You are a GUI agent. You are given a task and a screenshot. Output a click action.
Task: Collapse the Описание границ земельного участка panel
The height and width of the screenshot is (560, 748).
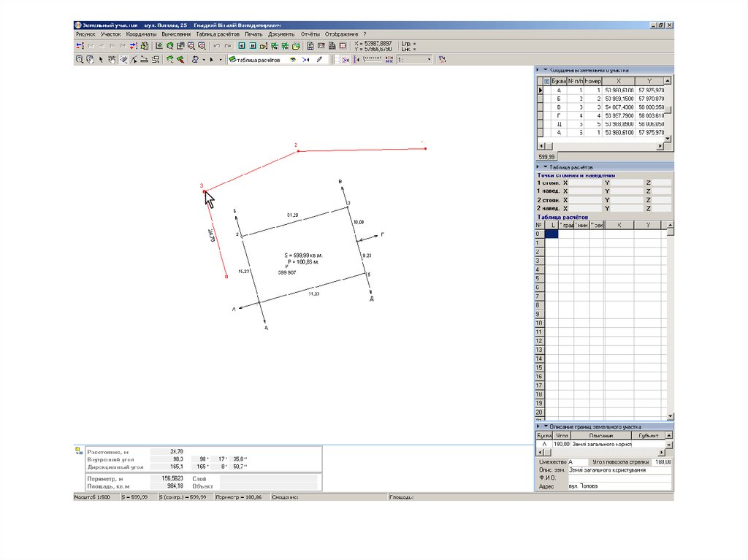(545, 426)
